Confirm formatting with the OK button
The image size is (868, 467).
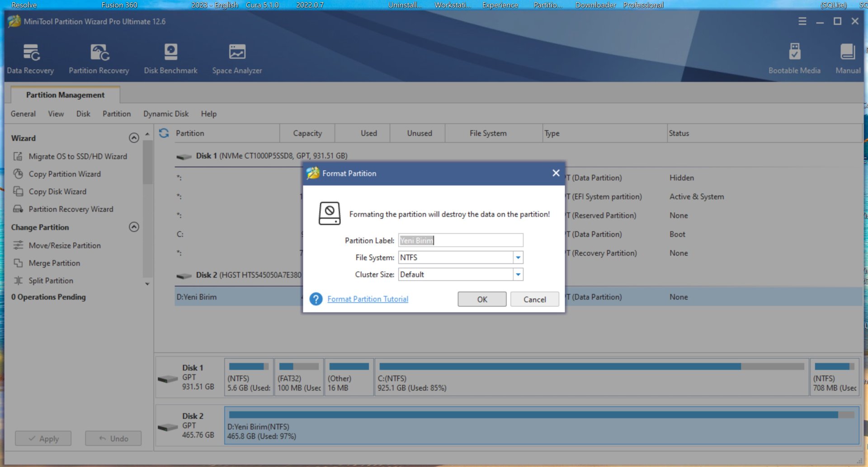(x=482, y=299)
